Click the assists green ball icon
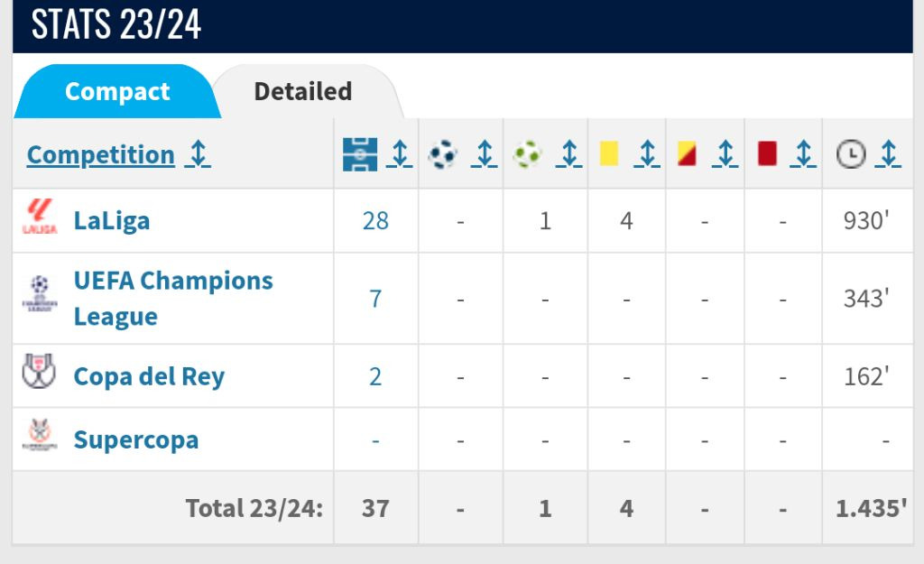The height and width of the screenshot is (564, 924). (x=527, y=154)
